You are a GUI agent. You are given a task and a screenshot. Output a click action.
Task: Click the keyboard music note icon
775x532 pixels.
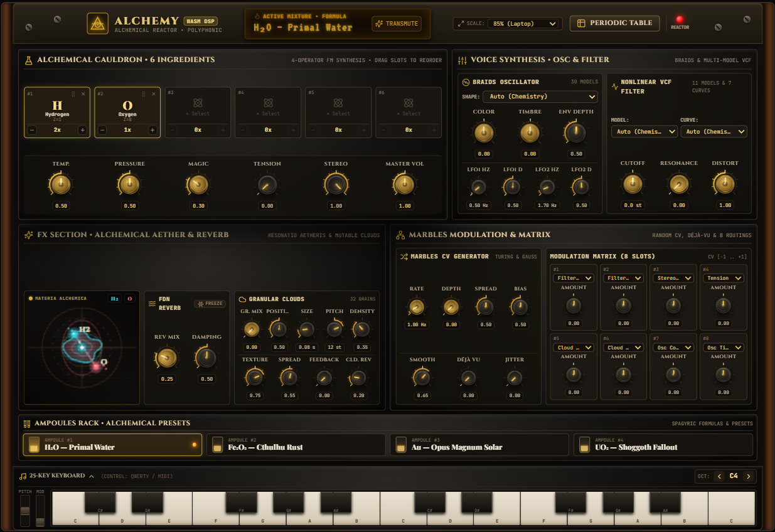(x=23, y=476)
